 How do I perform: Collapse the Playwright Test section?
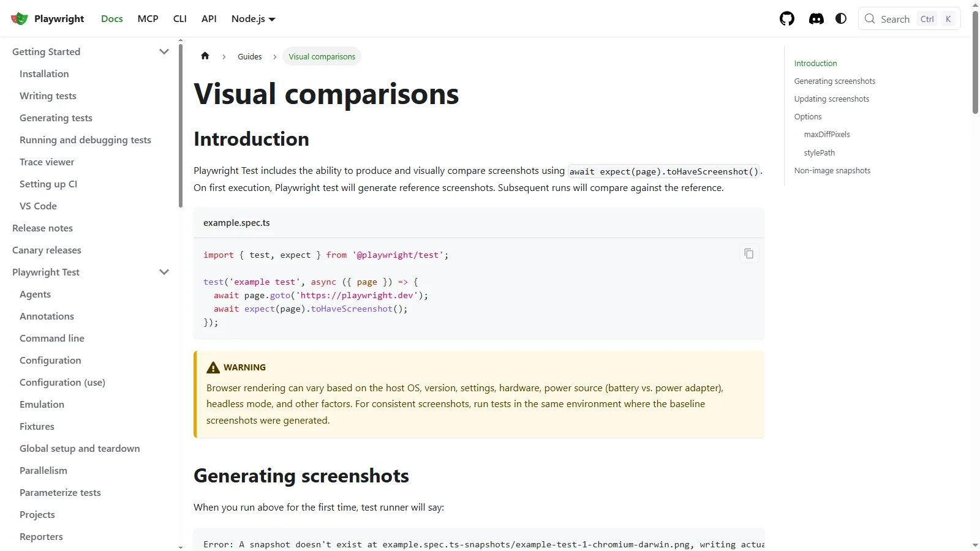pos(164,272)
